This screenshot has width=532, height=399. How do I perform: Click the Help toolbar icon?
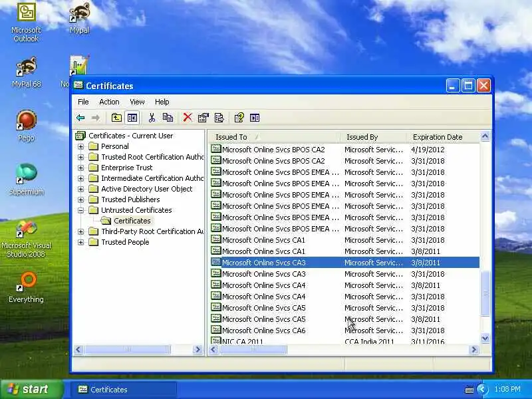(x=239, y=118)
